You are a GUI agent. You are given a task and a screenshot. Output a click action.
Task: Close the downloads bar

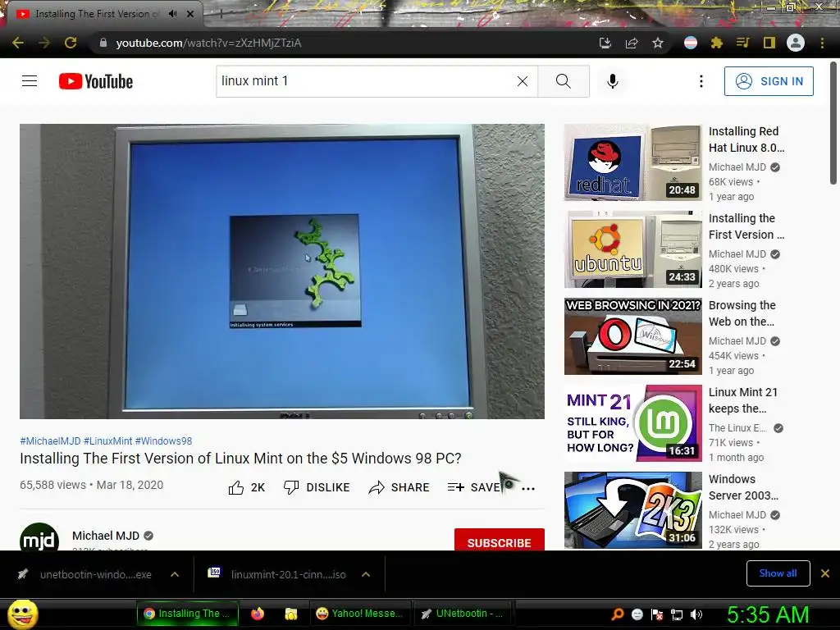pyautogui.click(x=825, y=573)
